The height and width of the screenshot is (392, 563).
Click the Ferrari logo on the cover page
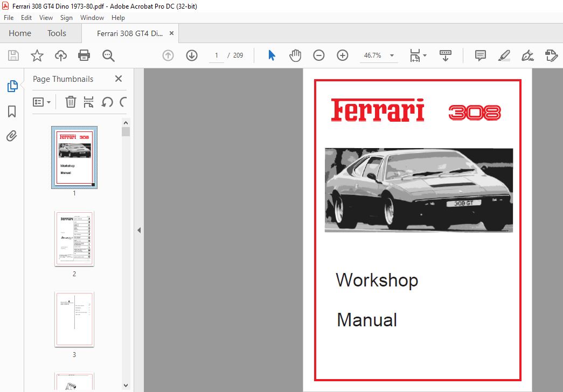click(377, 110)
